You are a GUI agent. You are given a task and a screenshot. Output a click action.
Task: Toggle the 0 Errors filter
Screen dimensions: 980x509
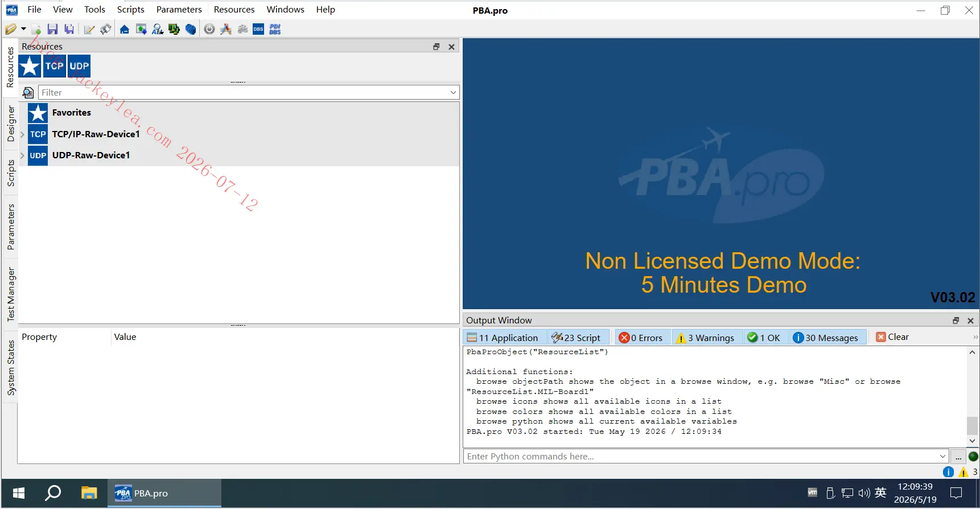[641, 338]
